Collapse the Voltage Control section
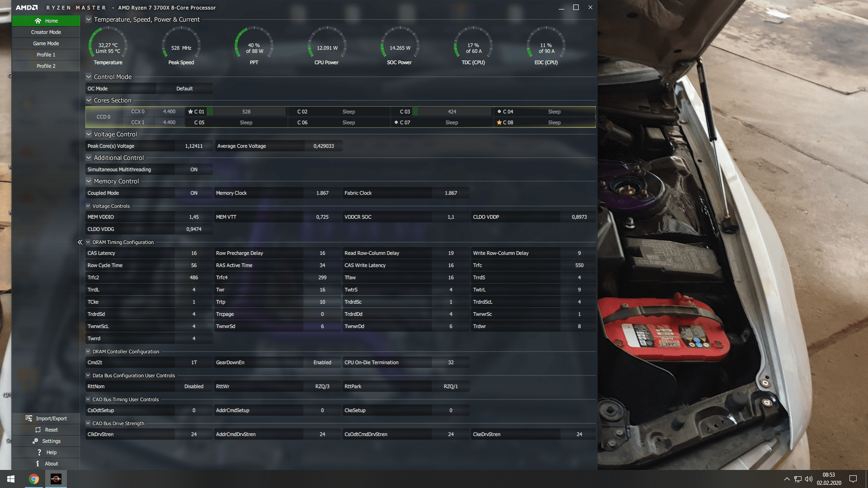This screenshot has width=868, height=488. (89, 134)
